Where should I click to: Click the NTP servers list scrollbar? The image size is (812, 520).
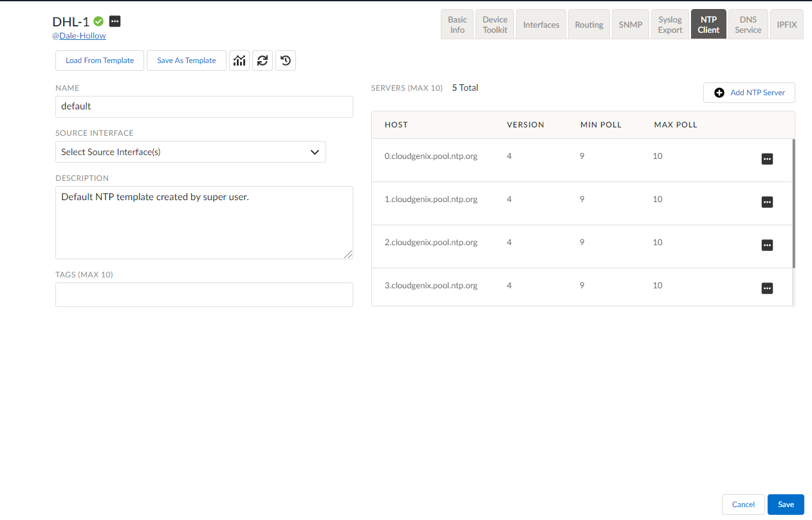pyautogui.click(x=793, y=203)
